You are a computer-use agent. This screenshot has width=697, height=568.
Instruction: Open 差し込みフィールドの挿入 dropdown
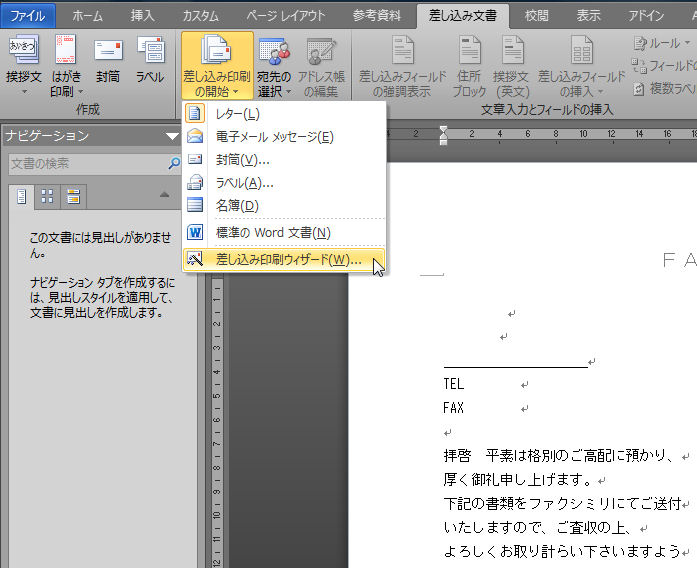click(581, 65)
